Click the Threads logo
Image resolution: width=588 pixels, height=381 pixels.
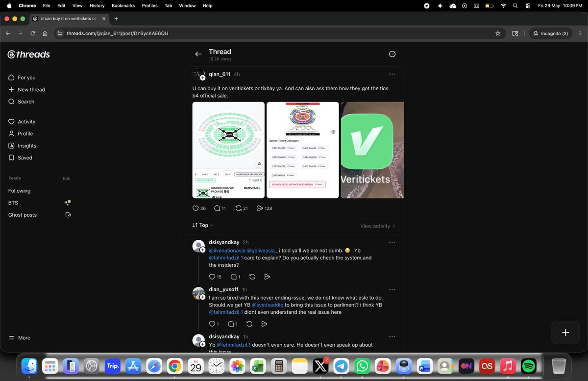[28, 54]
